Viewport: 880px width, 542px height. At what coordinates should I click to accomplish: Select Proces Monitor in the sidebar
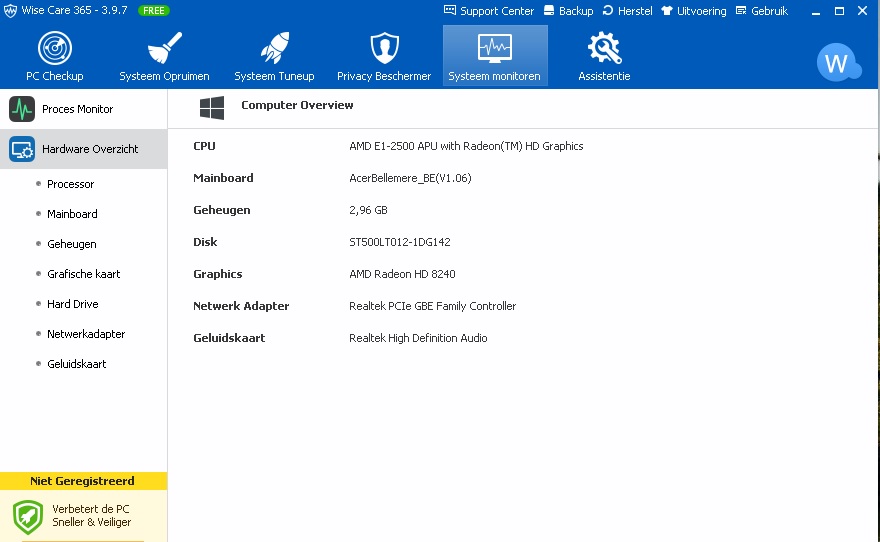[84, 109]
